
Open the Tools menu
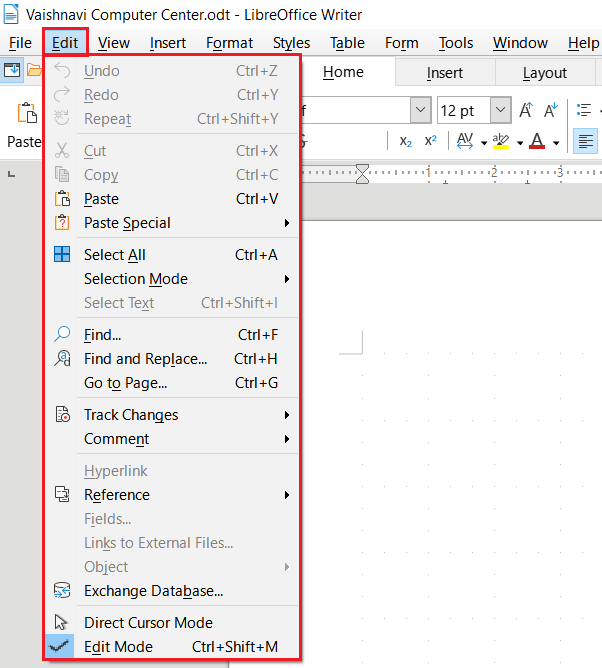click(456, 43)
